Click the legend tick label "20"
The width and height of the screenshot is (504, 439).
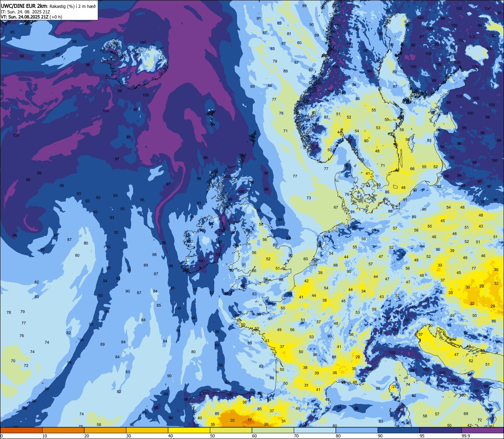87,436
